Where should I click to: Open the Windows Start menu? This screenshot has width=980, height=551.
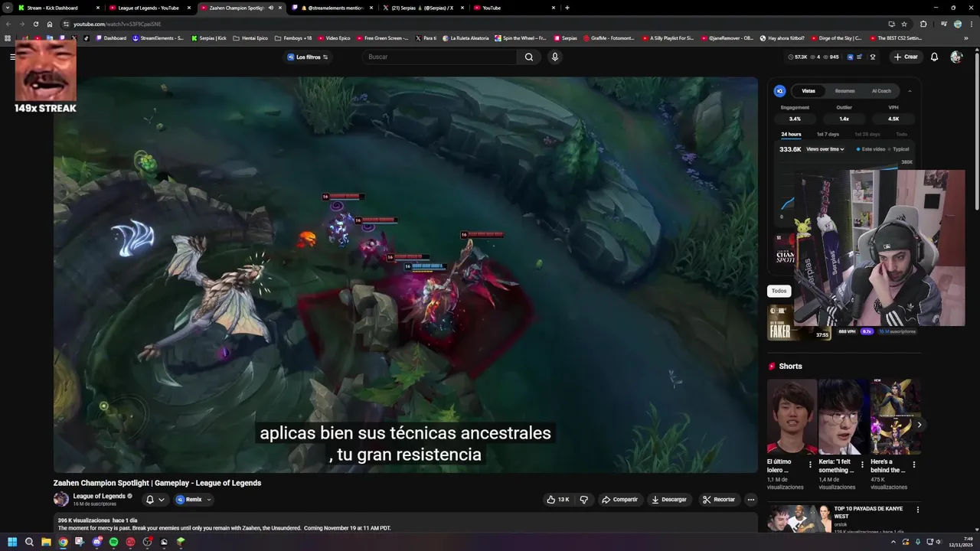pos(12,542)
